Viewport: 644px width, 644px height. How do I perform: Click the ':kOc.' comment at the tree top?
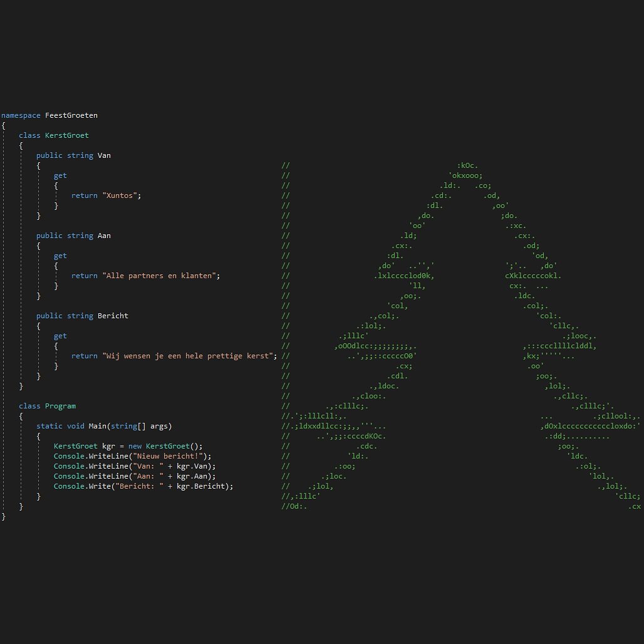467,165
